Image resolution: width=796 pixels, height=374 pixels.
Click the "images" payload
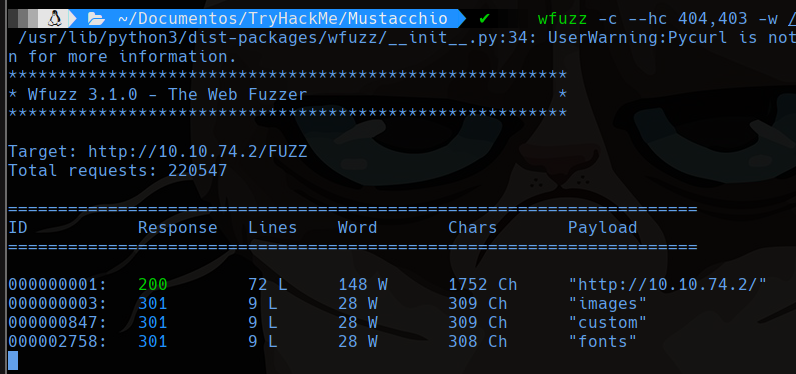[608, 304]
